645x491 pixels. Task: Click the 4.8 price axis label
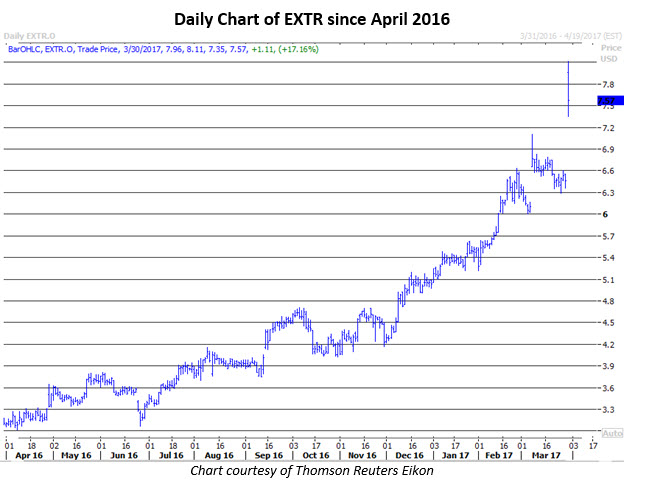608,301
